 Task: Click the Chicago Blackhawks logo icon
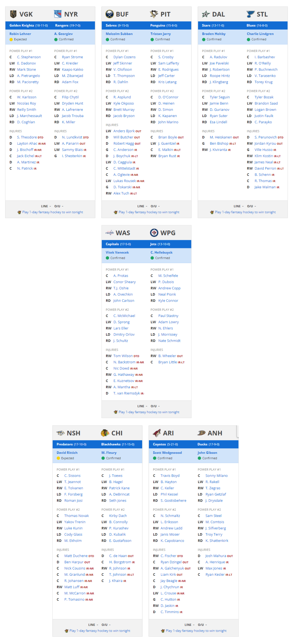(x=105, y=433)
